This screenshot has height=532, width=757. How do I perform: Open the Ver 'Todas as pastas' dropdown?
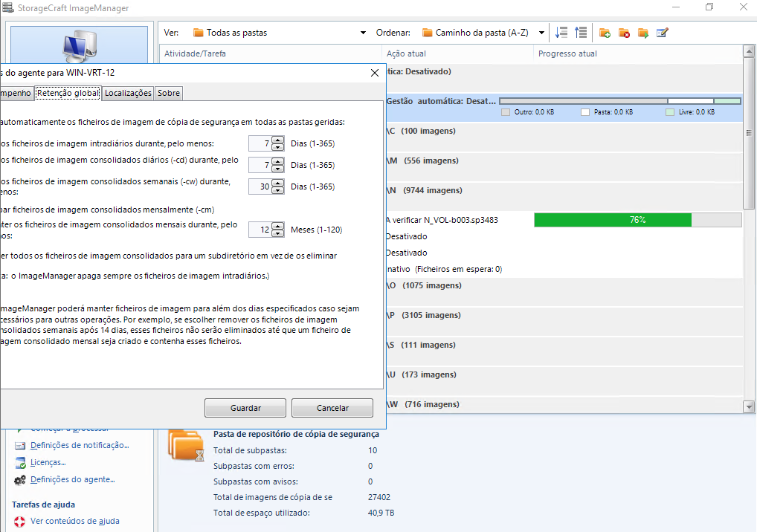point(280,33)
